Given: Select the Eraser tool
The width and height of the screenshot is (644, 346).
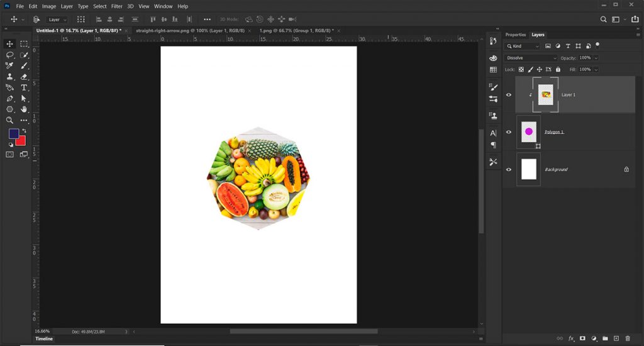Looking at the screenshot, I should click(x=24, y=77).
